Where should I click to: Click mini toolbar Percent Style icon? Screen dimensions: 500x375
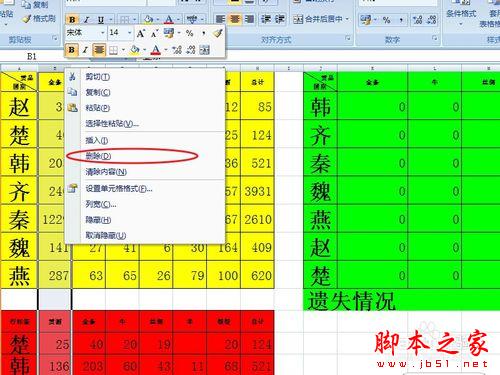(189, 33)
